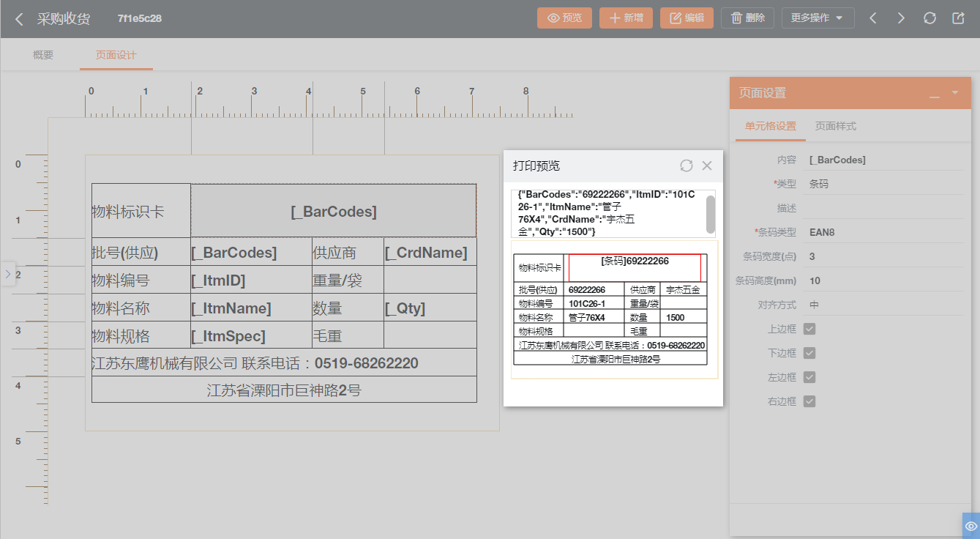Click the top toolbar refresh icon

(929, 18)
